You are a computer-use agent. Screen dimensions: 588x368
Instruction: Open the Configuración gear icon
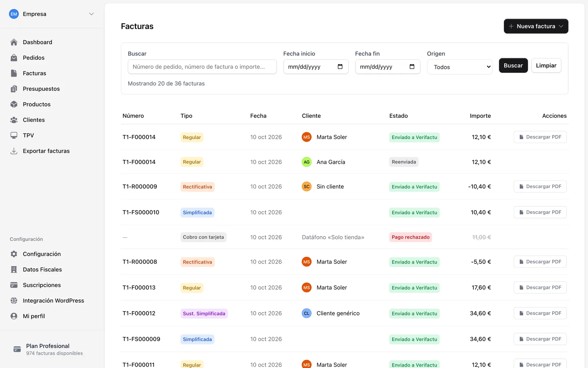14,254
